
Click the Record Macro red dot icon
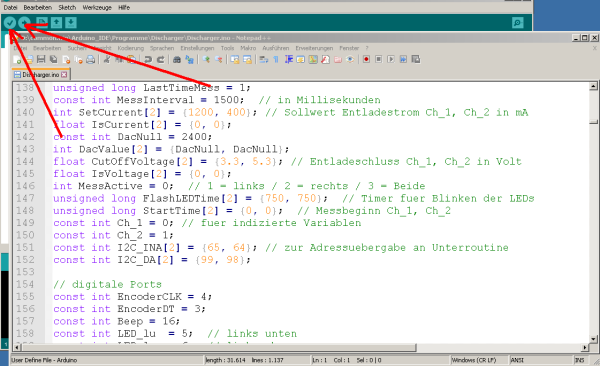point(366,59)
